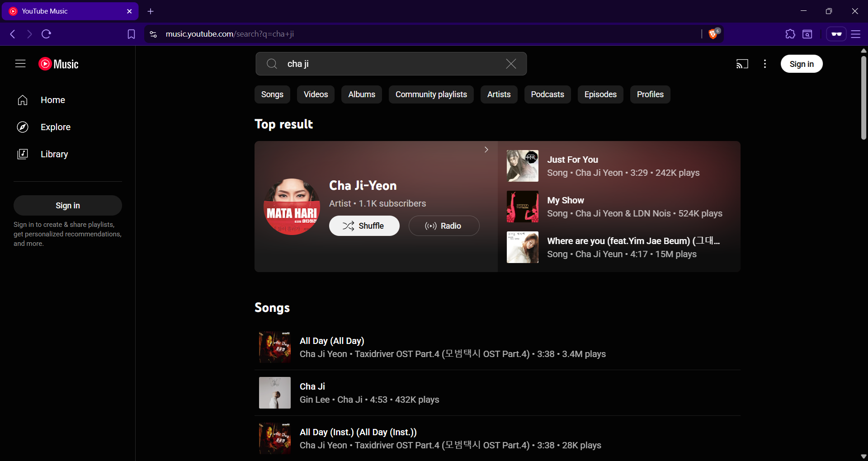Viewport: 868px width, 461px height.
Task: Clear the search box with X
Action: tap(511, 64)
